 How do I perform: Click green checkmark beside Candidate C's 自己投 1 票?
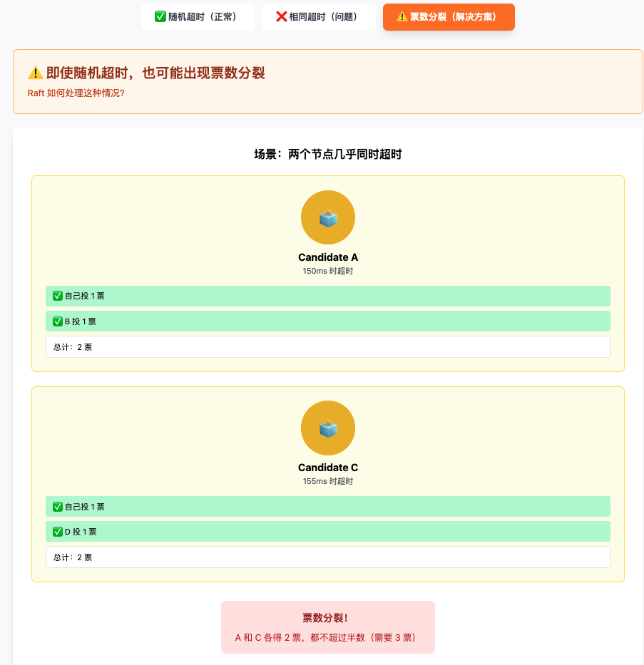(58, 507)
